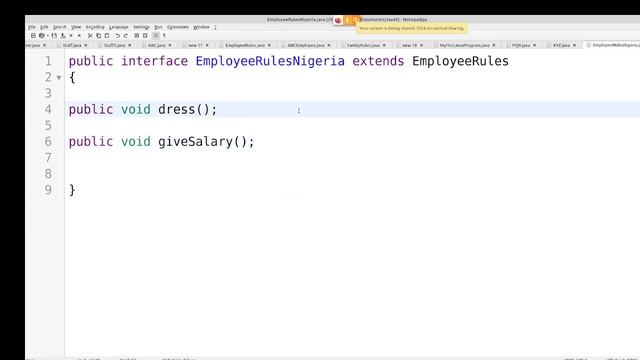Switch to the EmployeeRules.java tab
This screenshot has height=360, width=640.
(x=245, y=45)
